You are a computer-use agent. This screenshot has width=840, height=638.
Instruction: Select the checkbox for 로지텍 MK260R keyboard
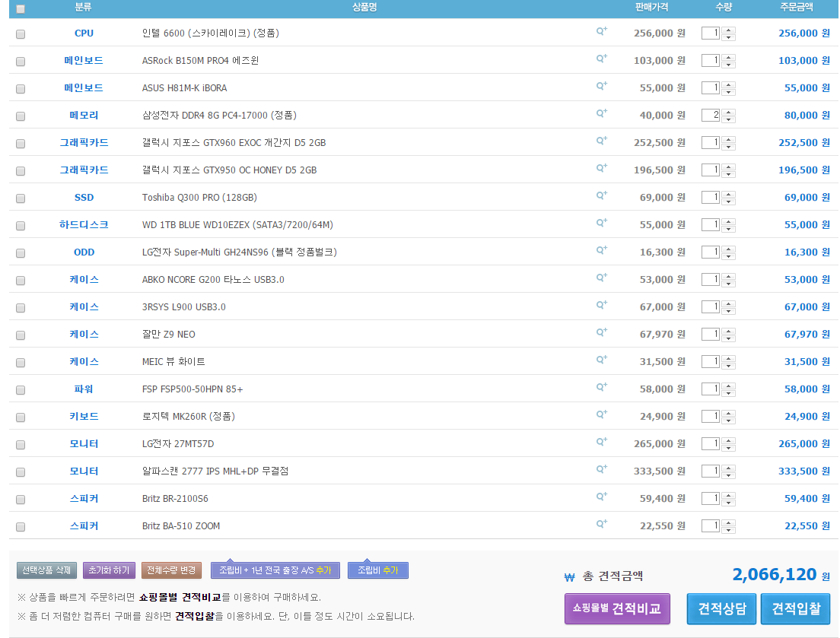(x=21, y=417)
